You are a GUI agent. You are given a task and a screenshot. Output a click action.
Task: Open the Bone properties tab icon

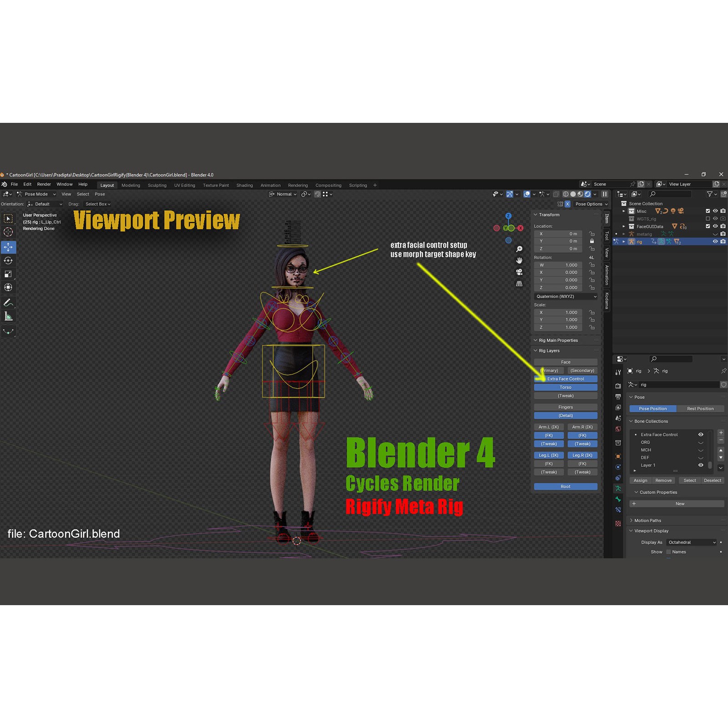(x=618, y=499)
